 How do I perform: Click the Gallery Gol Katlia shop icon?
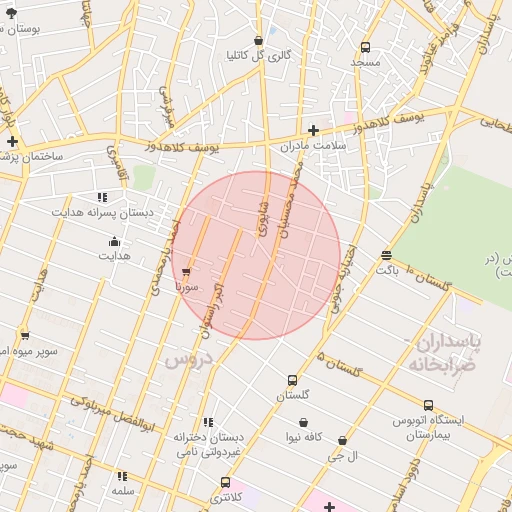258,41
